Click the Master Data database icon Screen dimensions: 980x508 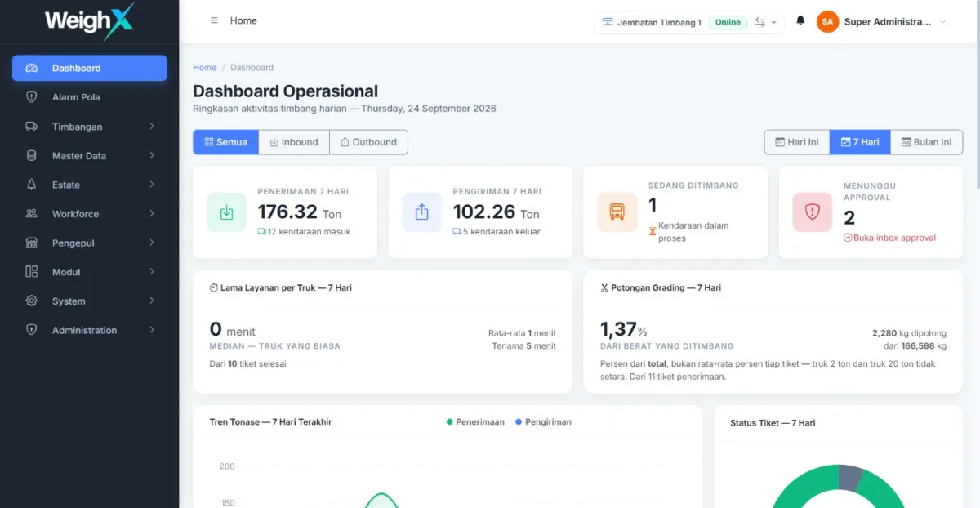[32, 155]
